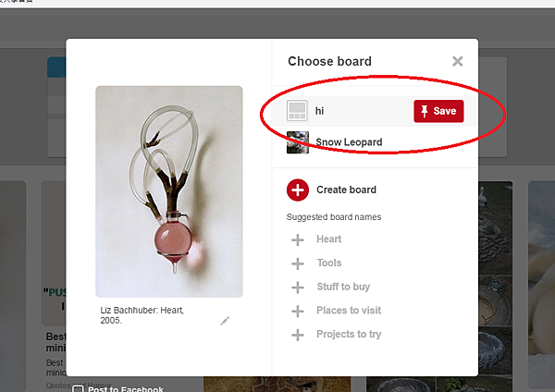The height and width of the screenshot is (392, 555).
Task: Click the 'hi' board placeholder thumbnail icon
Action: coord(298,112)
